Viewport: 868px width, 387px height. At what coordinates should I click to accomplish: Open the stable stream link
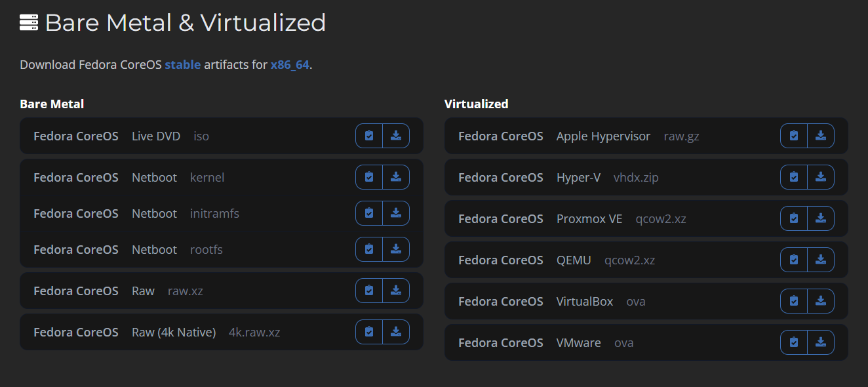click(x=182, y=65)
